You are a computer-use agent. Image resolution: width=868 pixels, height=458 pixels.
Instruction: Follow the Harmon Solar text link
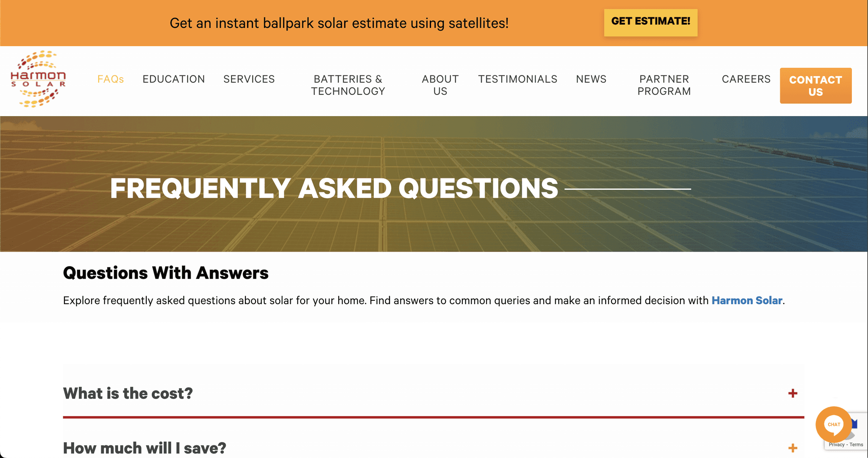[x=746, y=300]
